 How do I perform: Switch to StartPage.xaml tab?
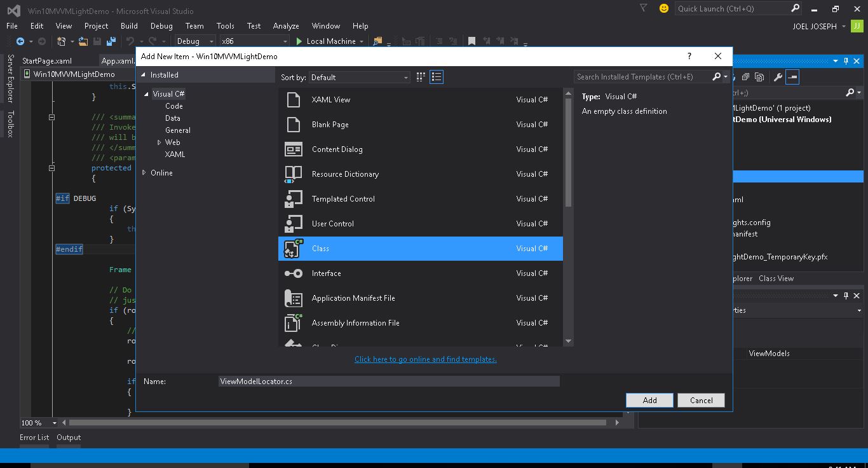click(47, 61)
